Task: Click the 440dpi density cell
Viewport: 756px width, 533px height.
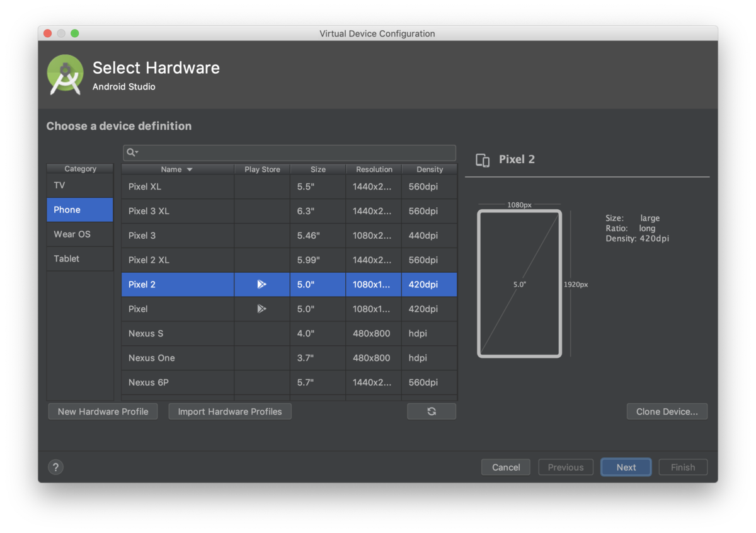Action: click(x=430, y=236)
